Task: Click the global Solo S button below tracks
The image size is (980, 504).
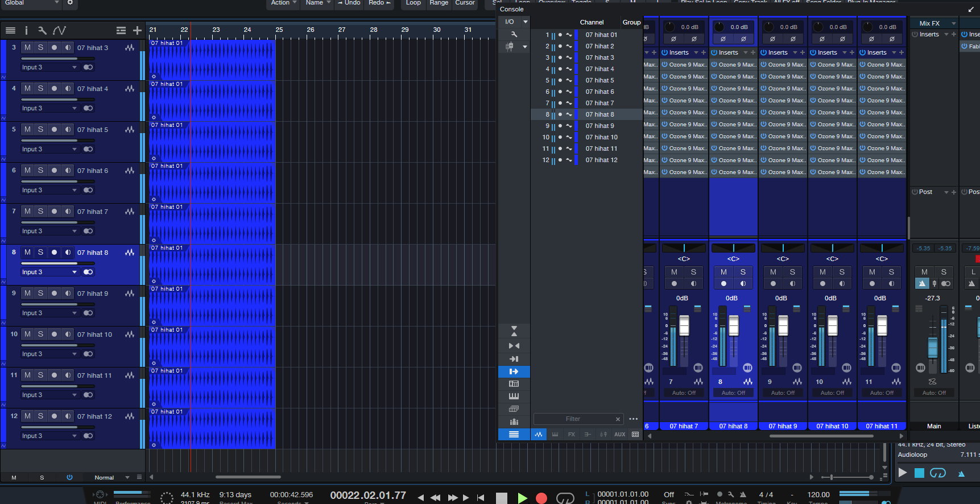Action: point(42,477)
